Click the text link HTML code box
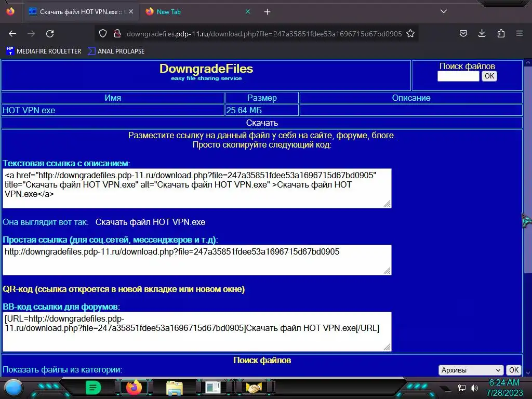The height and width of the screenshot is (399, 532). pos(197,188)
